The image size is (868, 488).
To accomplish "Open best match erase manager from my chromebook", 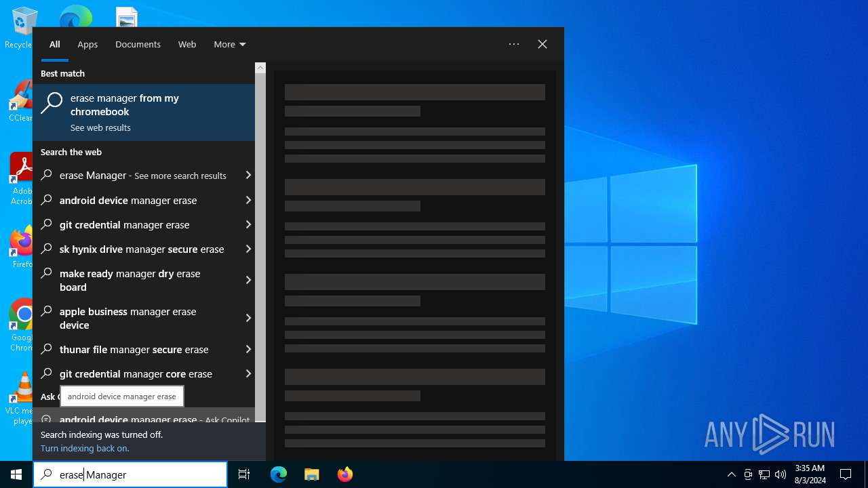I will [x=144, y=113].
